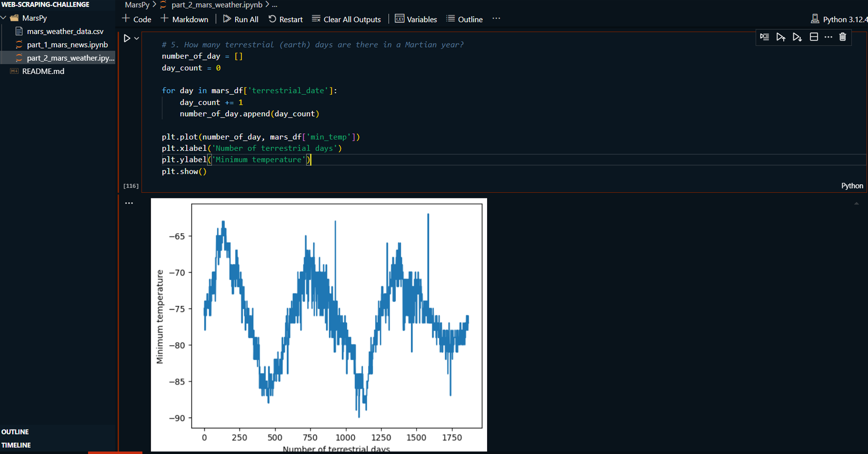
Task: Execute this cell and all below
Action: pyautogui.click(x=797, y=37)
